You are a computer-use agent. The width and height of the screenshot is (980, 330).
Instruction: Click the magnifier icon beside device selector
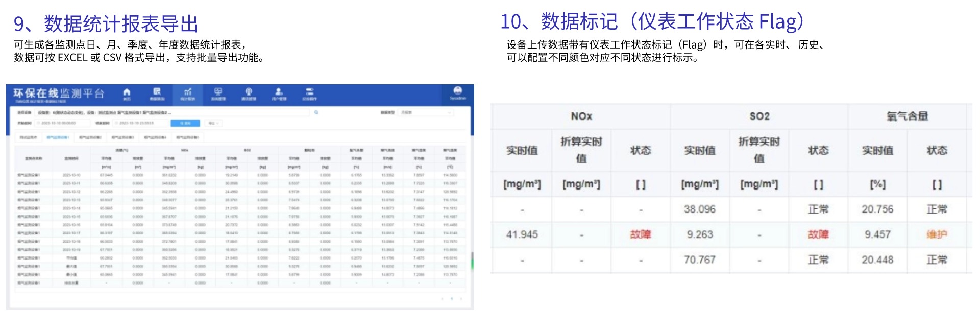[316, 112]
